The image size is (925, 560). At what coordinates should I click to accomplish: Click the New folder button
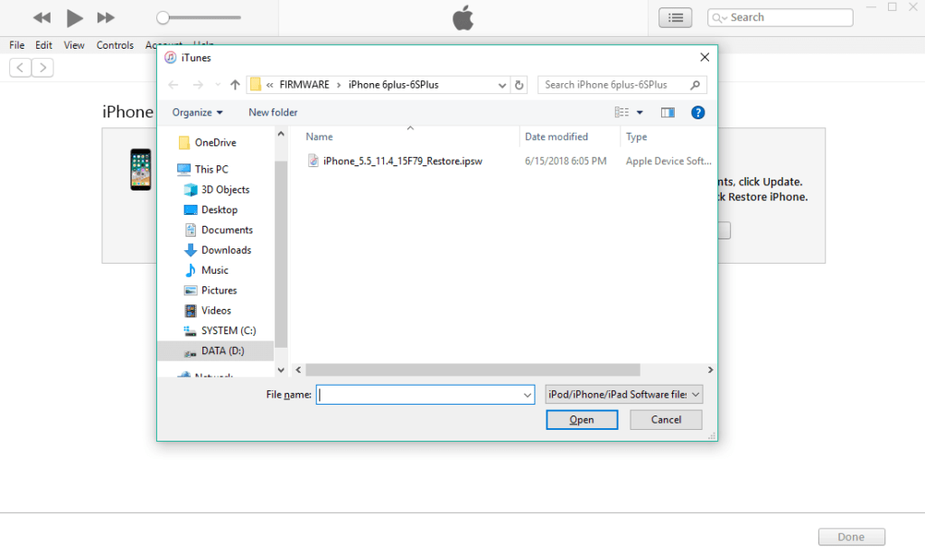tap(273, 112)
